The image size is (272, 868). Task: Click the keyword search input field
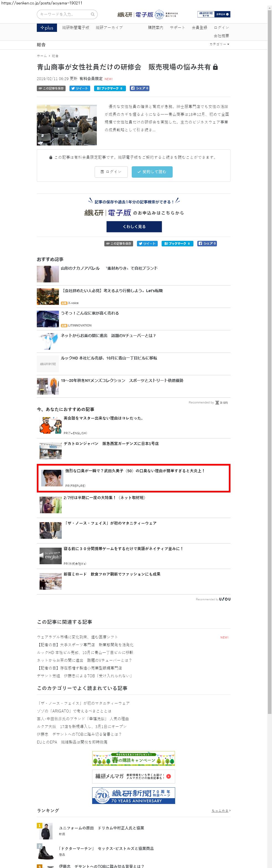click(x=64, y=14)
